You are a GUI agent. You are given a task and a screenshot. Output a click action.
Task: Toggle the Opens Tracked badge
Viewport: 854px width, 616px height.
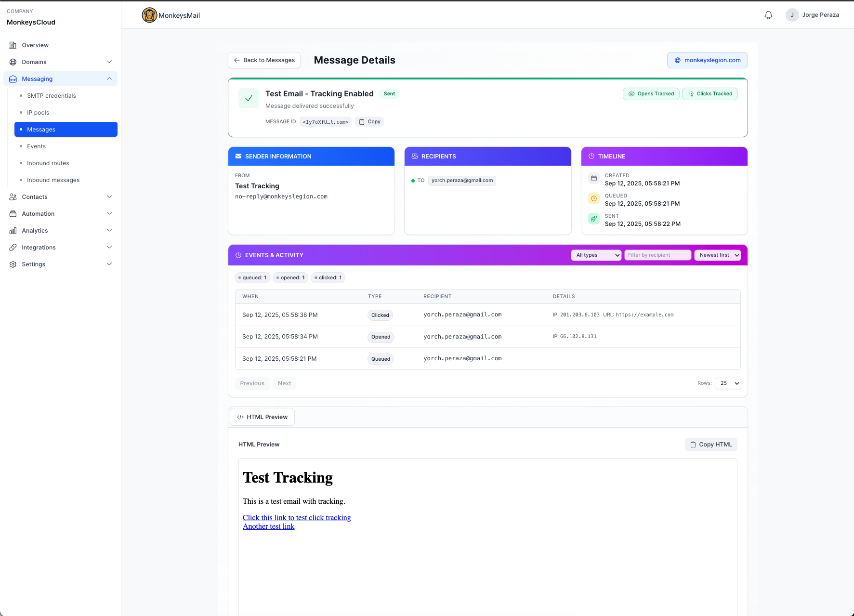pos(651,94)
